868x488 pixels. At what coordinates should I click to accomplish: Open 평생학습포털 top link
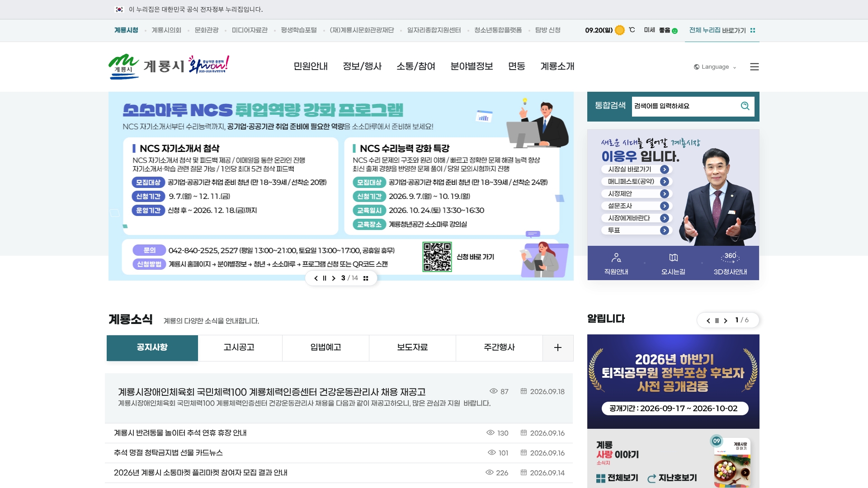[299, 30]
